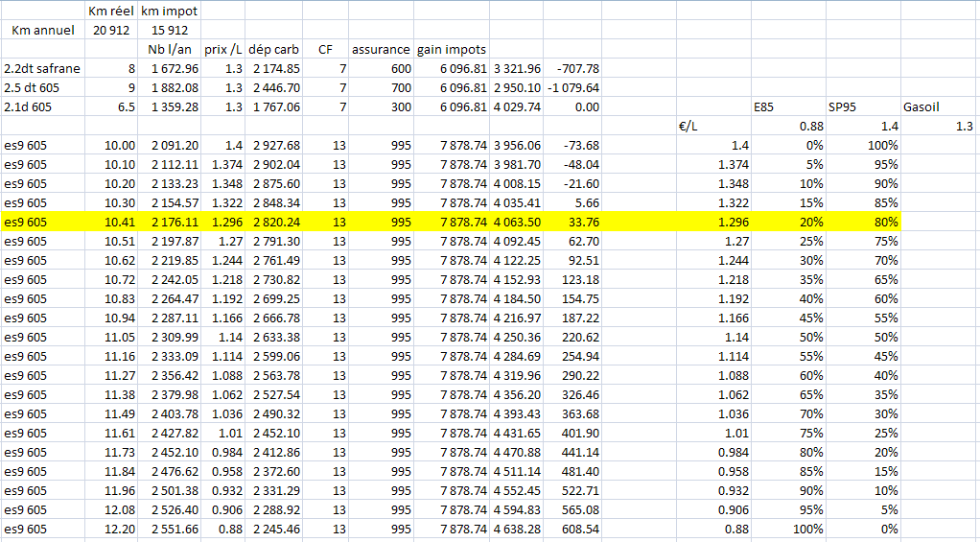Image resolution: width=980 pixels, height=542 pixels.
Task: Click the cell with value 62.70
Action: (572, 242)
